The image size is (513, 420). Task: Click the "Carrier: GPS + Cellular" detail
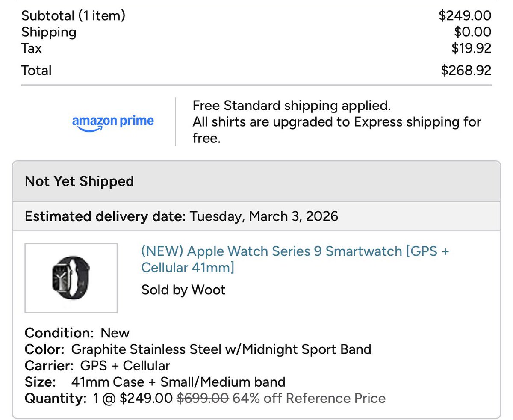(97, 366)
